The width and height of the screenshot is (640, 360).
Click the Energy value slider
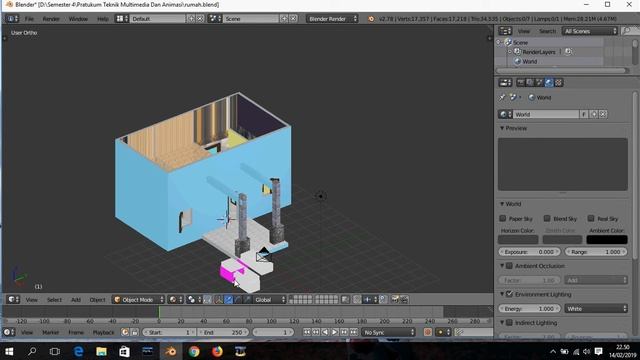click(x=529, y=309)
